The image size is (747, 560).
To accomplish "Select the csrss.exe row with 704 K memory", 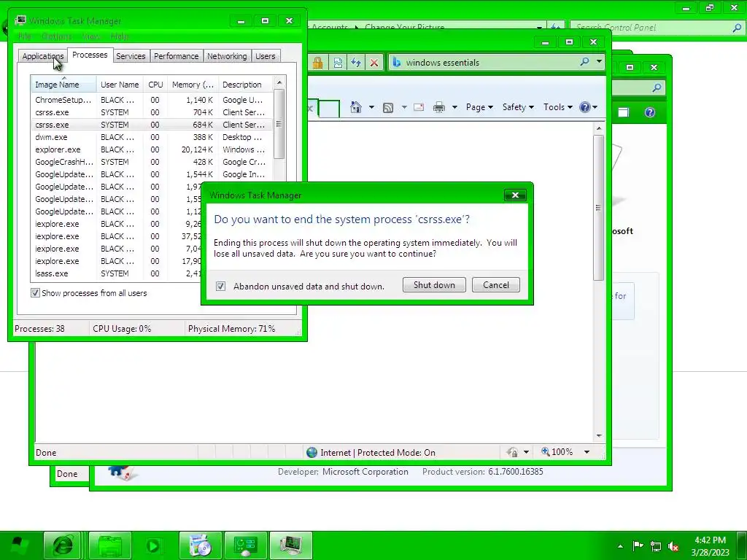I will pyautogui.click(x=152, y=112).
